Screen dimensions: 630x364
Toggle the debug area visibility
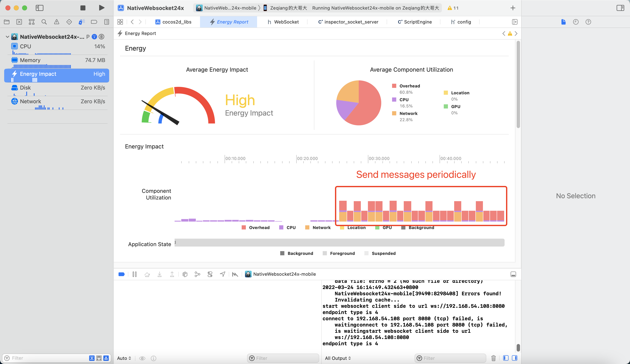click(x=513, y=274)
